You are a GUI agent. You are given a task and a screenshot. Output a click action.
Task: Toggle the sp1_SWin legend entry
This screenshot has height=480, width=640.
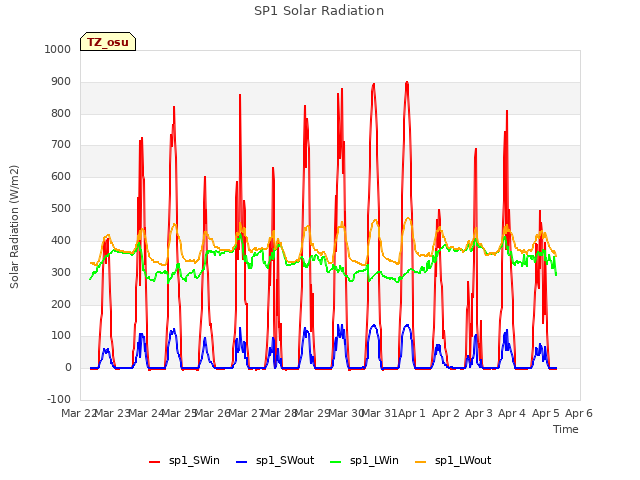tap(184, 461)
